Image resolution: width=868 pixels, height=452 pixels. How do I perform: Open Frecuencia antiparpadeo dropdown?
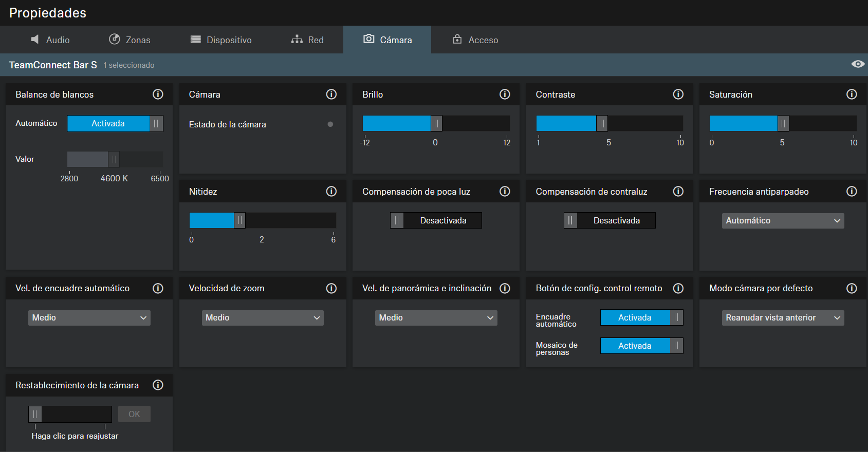coord(782,221)
